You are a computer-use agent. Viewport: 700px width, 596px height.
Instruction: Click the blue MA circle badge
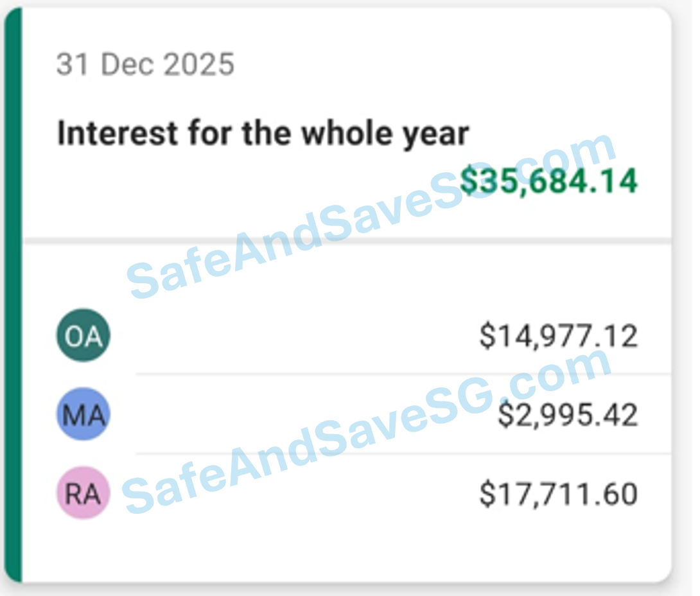[83, 414]
